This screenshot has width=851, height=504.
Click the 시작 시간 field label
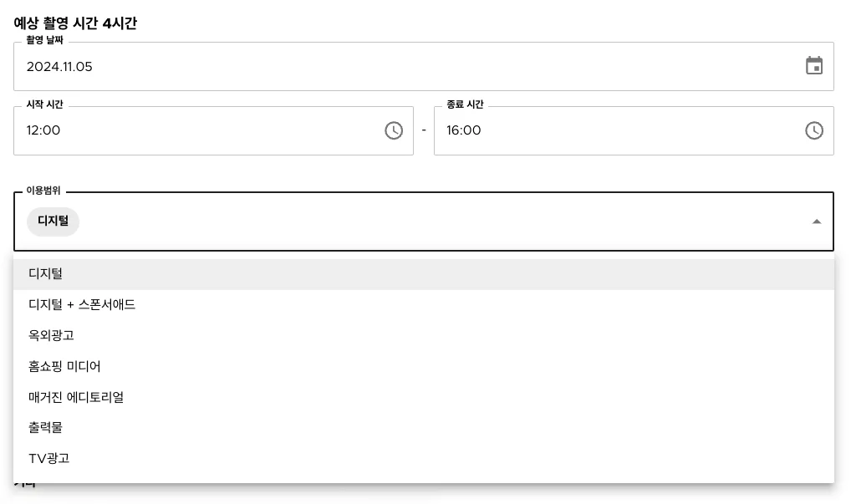[44, 104]
